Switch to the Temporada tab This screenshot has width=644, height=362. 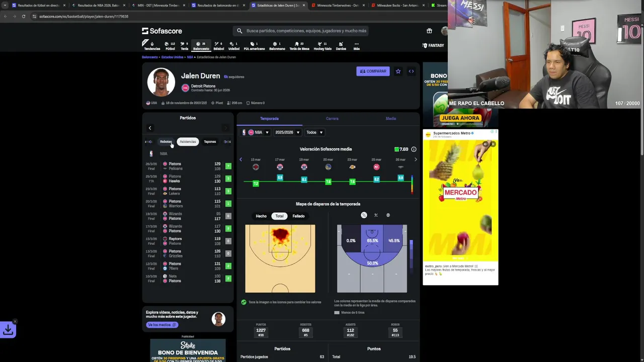(269, 119)
